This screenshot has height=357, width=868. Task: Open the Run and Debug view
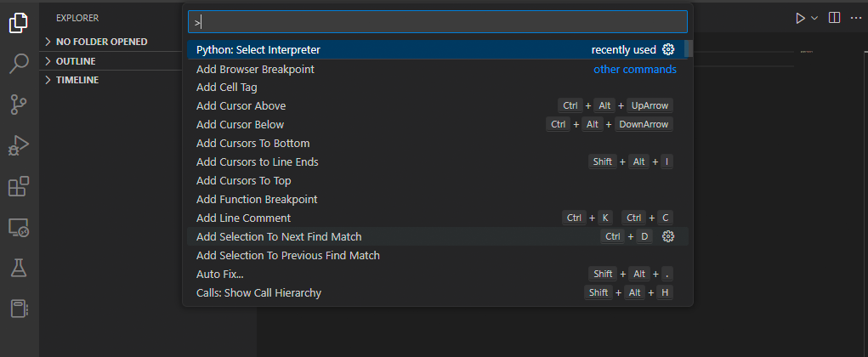(19, 145)
